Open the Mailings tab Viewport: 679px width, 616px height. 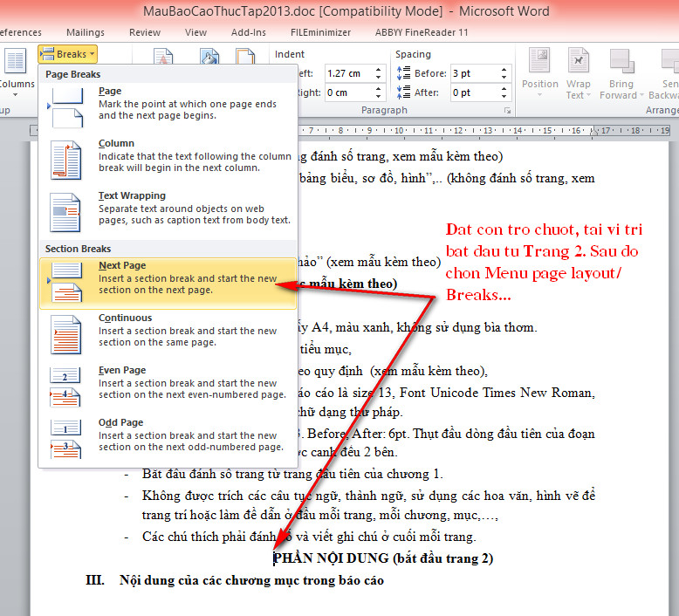[x=86, y=32]
